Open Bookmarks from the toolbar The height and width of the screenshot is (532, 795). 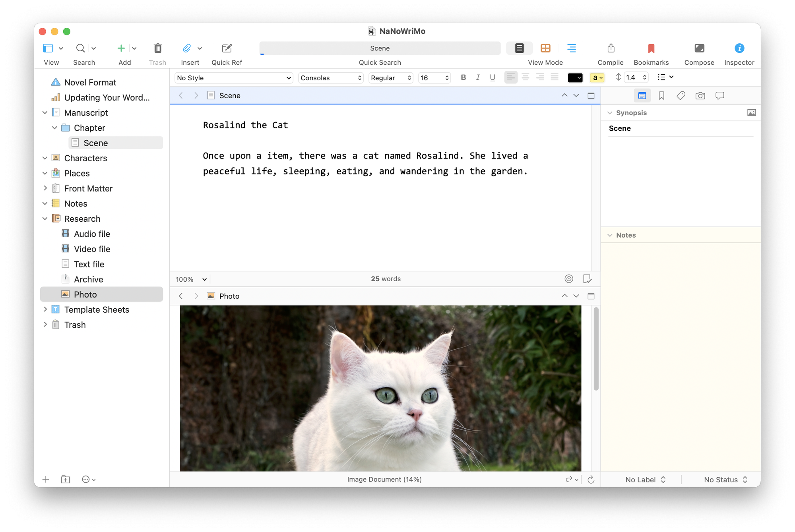(651, 48)
